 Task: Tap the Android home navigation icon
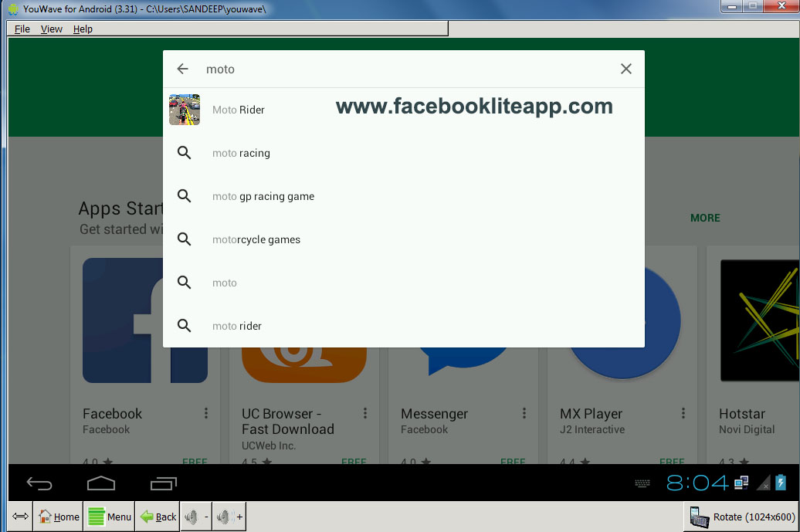click(101, 483)
